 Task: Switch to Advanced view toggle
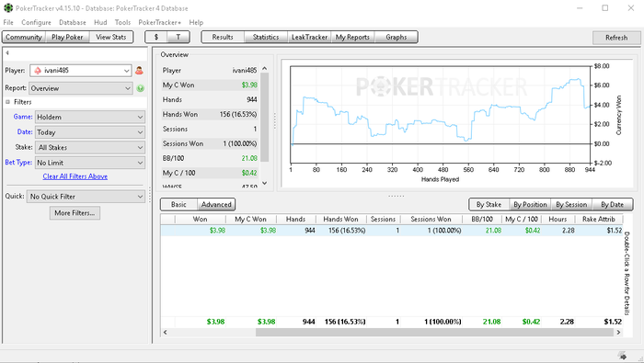[x=216, y=204]
